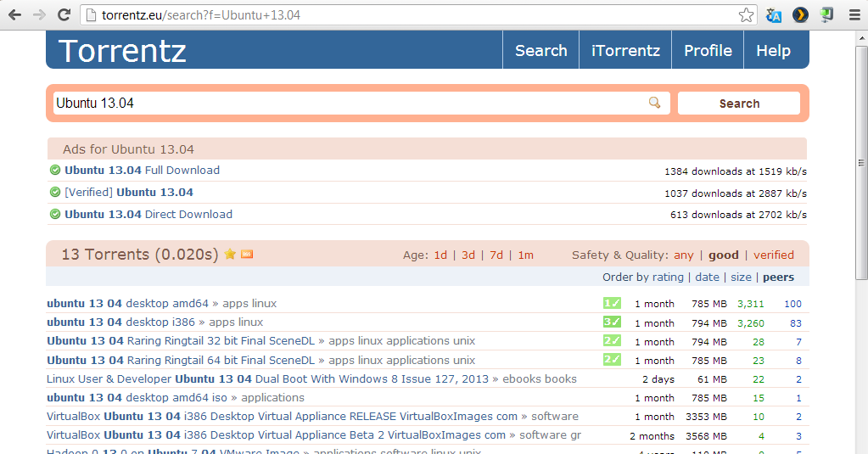Click the browser forward arrow
The image size is (868, 454).
pyautogui.click(x=39, y=15)
